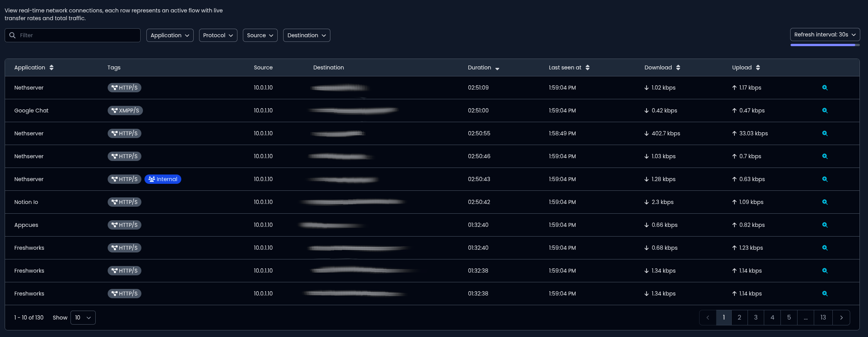Image resolution: width=868 pixels, height=337 pixels.
Task: Toggle sorting on Last seen at column
Action: [x=588, y=67]
